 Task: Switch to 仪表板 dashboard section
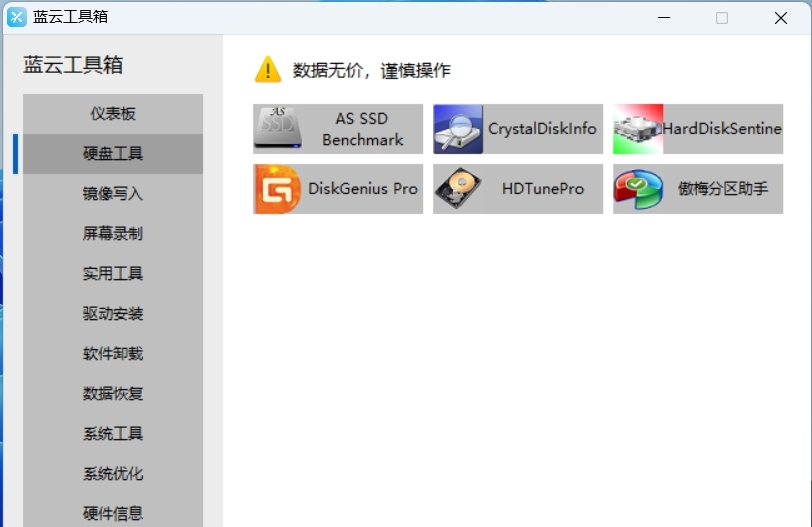point(113,114)
